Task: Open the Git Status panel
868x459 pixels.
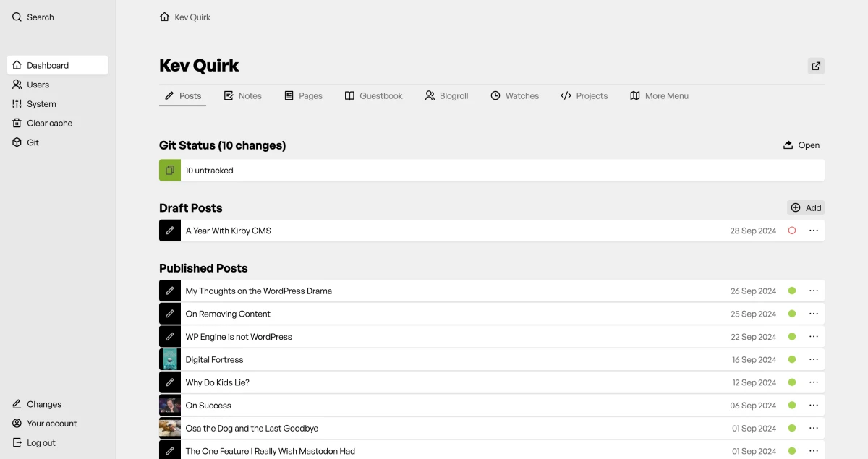Action: point(801,145)
